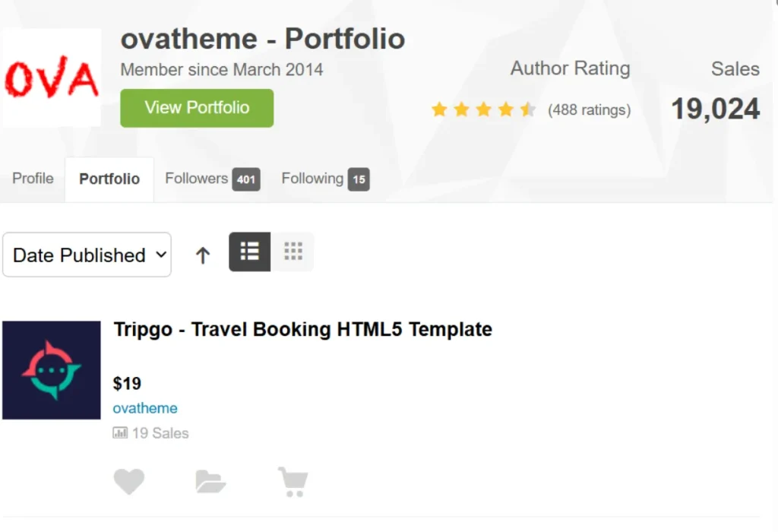The width and height of the screenshot is (778, 532).
Task: Click the Member since March 2014 text
Action: [x=222, y=69]
